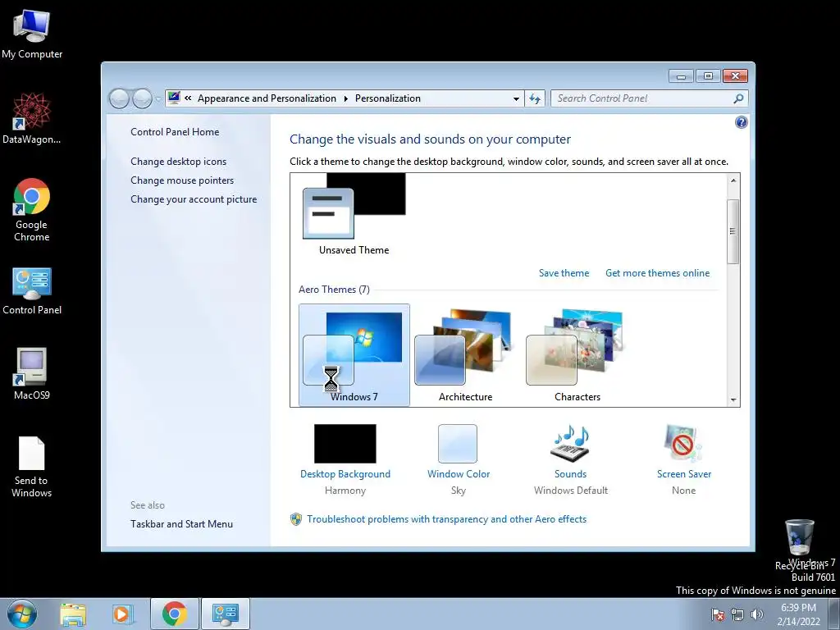Screen dimensions: 840x630
Task: Click the theme list scroll down arrow
Action: pos(733,400)
